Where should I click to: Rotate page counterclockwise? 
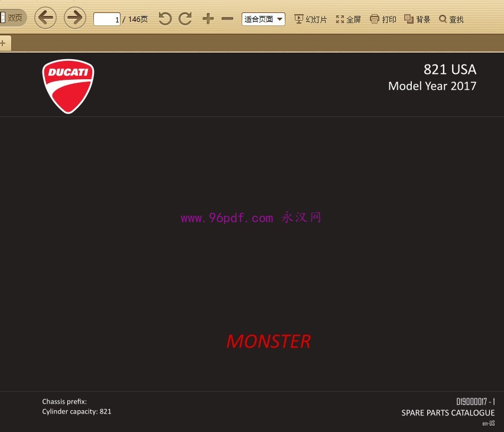[165, 19]
